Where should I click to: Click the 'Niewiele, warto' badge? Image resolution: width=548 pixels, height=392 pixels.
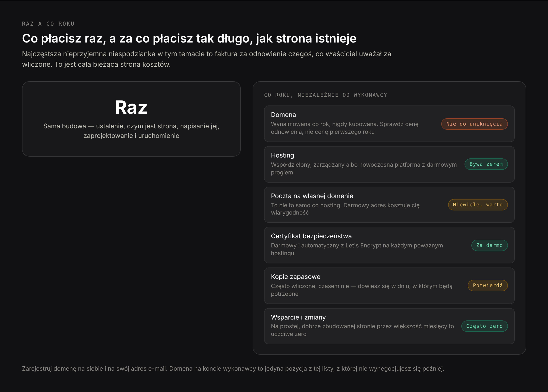478,205
